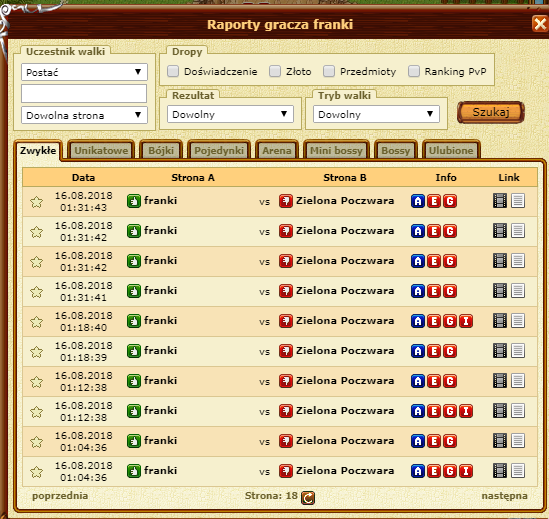The width and height of the screenshot is (549, 519).
Task: Click the I info badge on 01:18:40 row
Action: 466,321
